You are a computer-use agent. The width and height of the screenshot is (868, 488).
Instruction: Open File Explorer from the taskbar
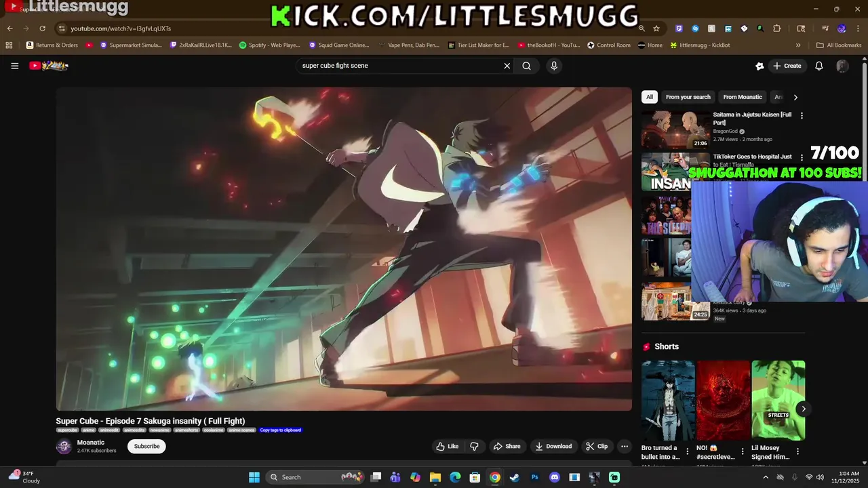435,477
